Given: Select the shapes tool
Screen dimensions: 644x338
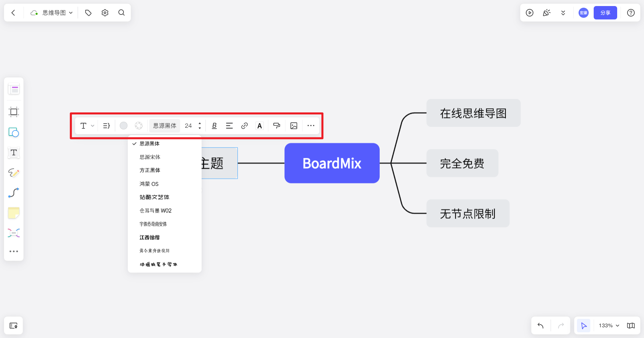Looking at the screenshot, I should click(x=14, y=132).
